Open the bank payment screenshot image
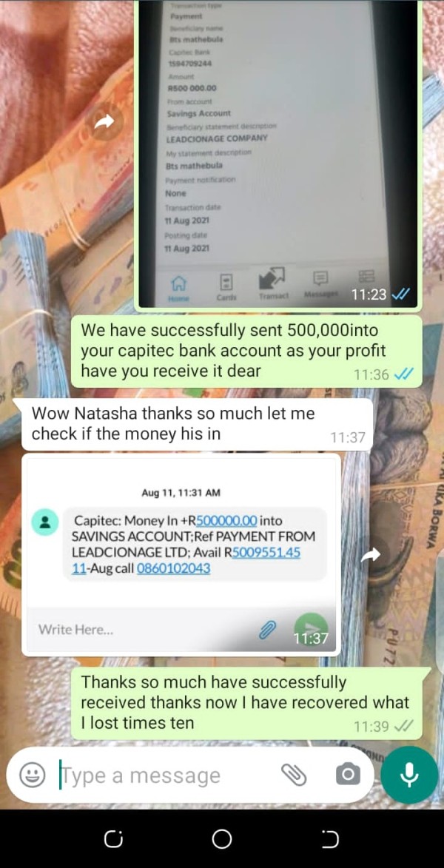 point(280,153)
